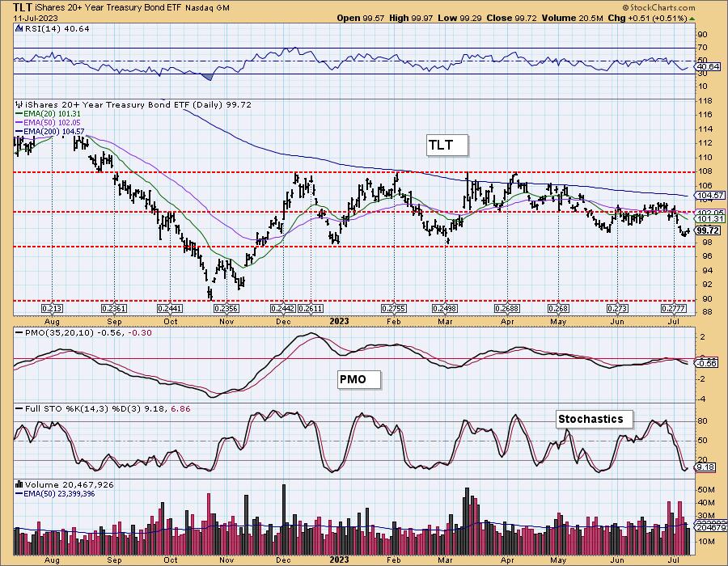Click the "Nasdaq GM" exchange label
Viewport: 728px width, 566px height.
tap(208, 8)
